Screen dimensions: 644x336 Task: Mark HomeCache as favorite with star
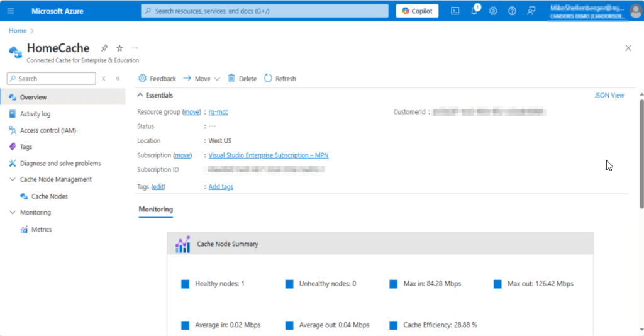click(x=119, y=48)
